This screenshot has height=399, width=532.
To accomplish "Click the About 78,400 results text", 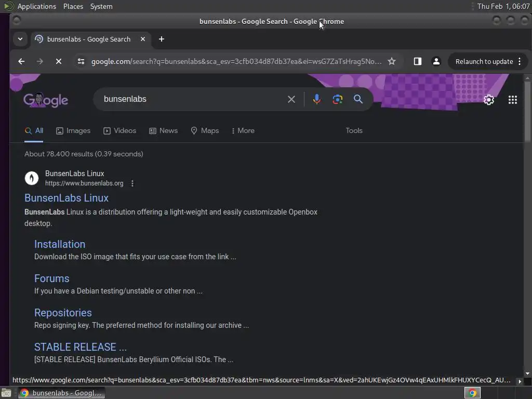I will point(84,154).
